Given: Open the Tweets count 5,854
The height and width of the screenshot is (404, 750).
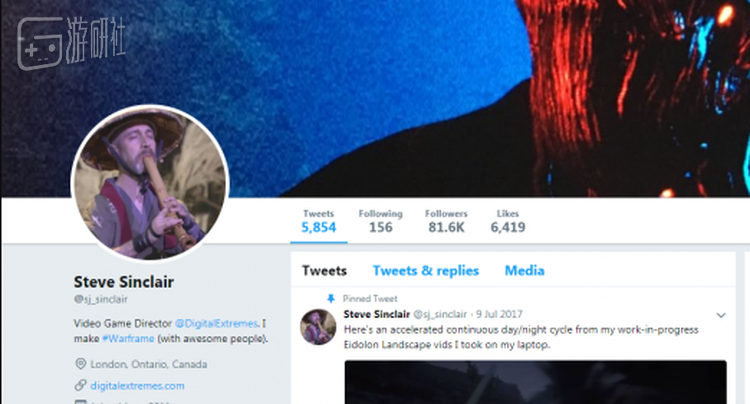Looking at the screenshot, I should coord(319,221).
